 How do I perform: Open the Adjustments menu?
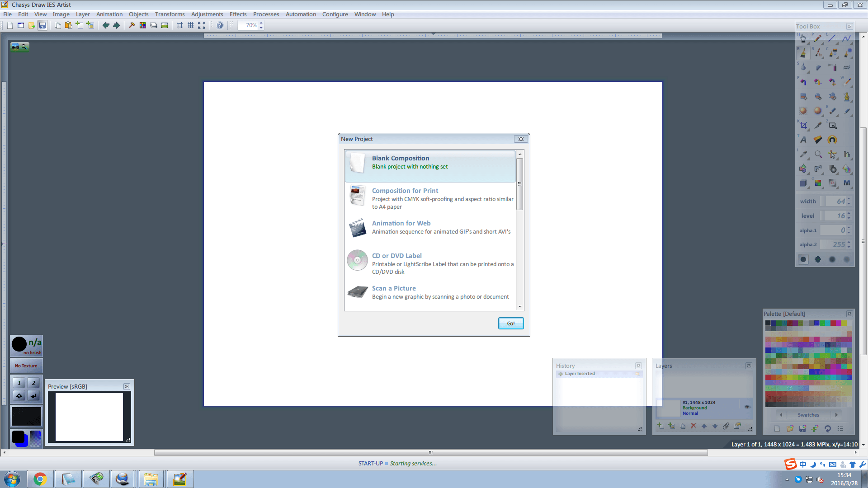pyautogui.click(x=207, y=14)
